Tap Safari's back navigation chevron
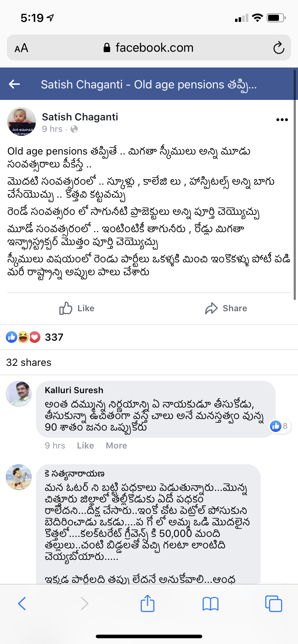The height and width of the screenshot is (644, 298). [x=22, y=603]
